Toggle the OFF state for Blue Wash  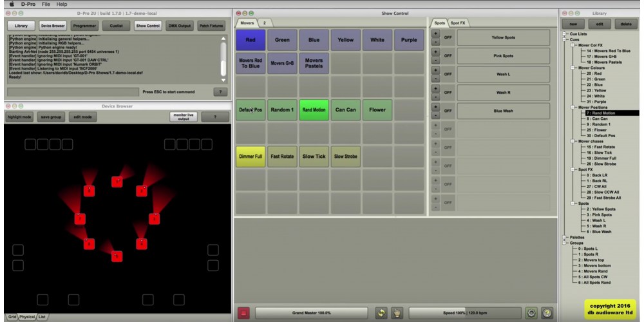[448, 111]
